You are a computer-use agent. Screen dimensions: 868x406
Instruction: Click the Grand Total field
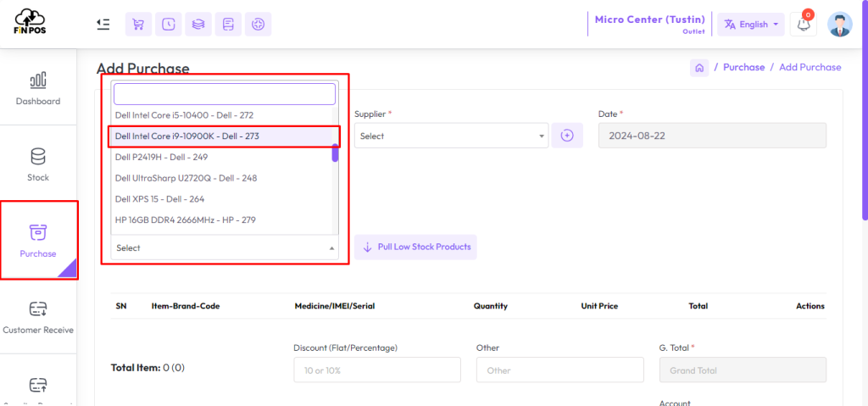click(x=743, y=370)
